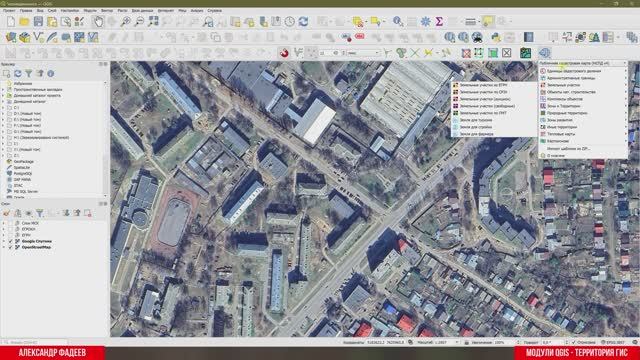
Task: Click the Zoom Full extent icon
Action: (153, 22)
